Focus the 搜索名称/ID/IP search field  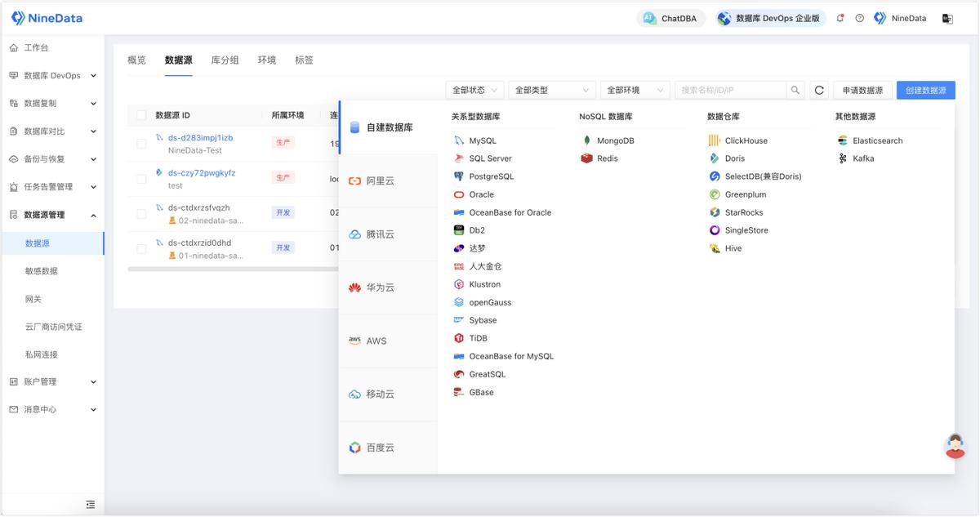(732, 91)
